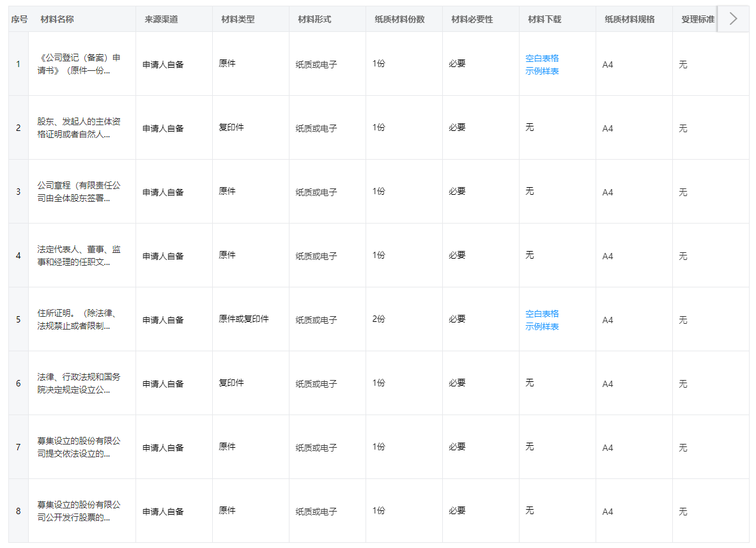
Task: Click 原件 type cell in row 1
Action: 227,64
